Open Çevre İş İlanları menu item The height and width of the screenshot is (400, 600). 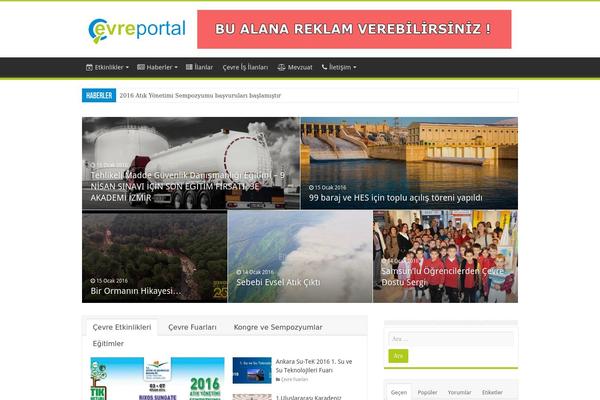click(245, 67)
